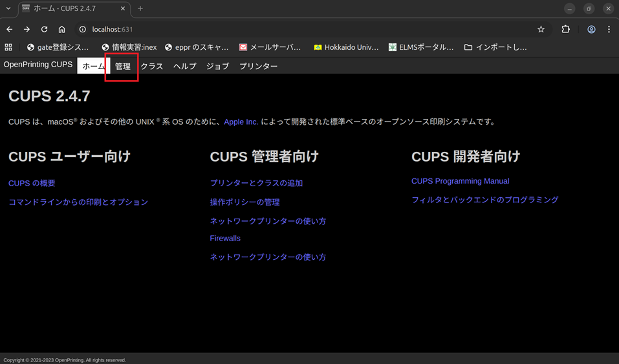
Task: Switch to the ジョブ menu item
Action: coord(217,66)
